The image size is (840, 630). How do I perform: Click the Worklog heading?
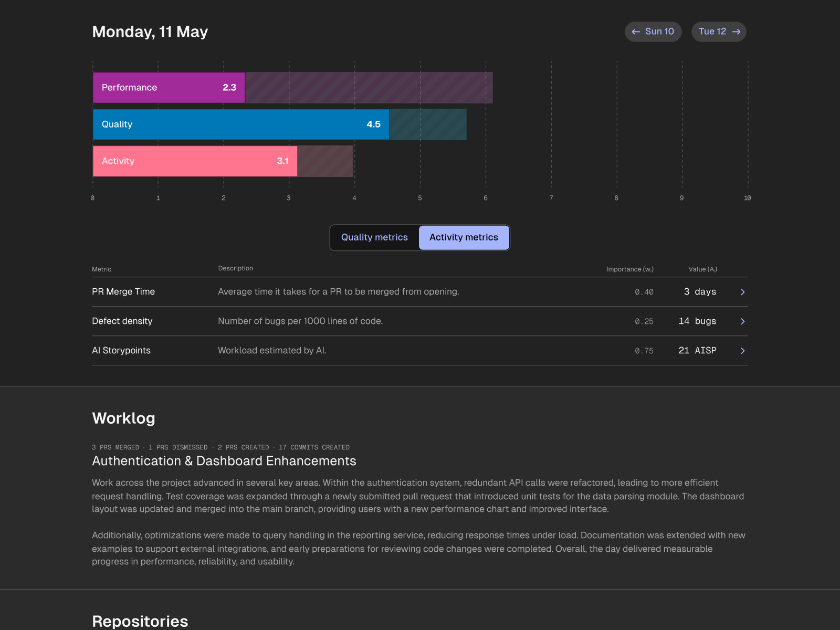[124, 418]
